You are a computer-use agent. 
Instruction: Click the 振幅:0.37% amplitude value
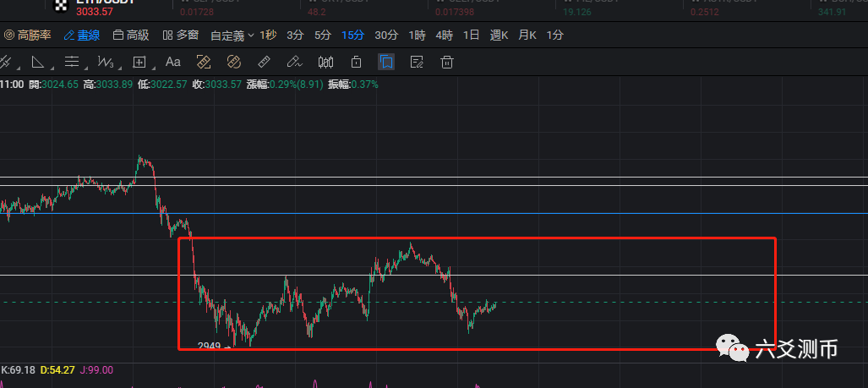pyautogui.click(x=353, y=85)
